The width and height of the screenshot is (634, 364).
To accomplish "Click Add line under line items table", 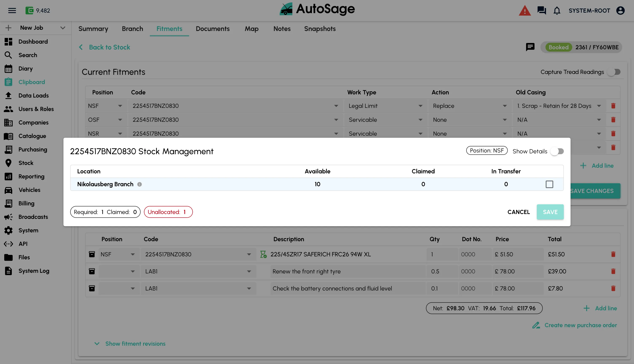I will [600, 308].
